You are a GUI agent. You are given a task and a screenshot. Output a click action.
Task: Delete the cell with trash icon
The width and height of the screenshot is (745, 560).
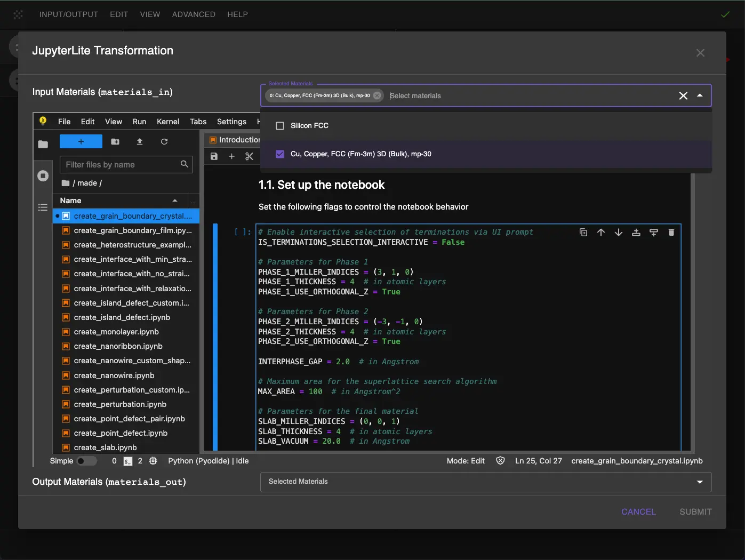[x=671, y=233]
